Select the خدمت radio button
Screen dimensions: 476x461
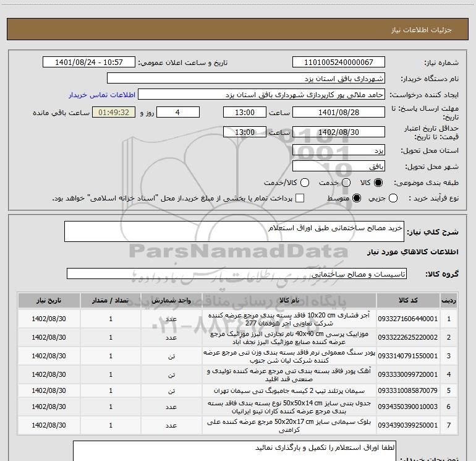click(346, 183)
